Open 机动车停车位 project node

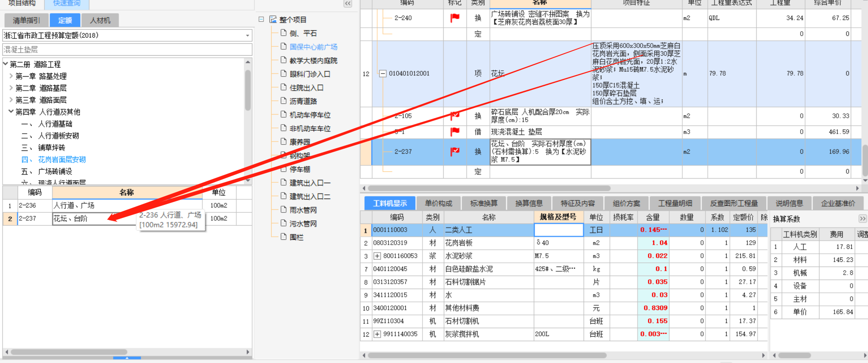click(310, 115)
